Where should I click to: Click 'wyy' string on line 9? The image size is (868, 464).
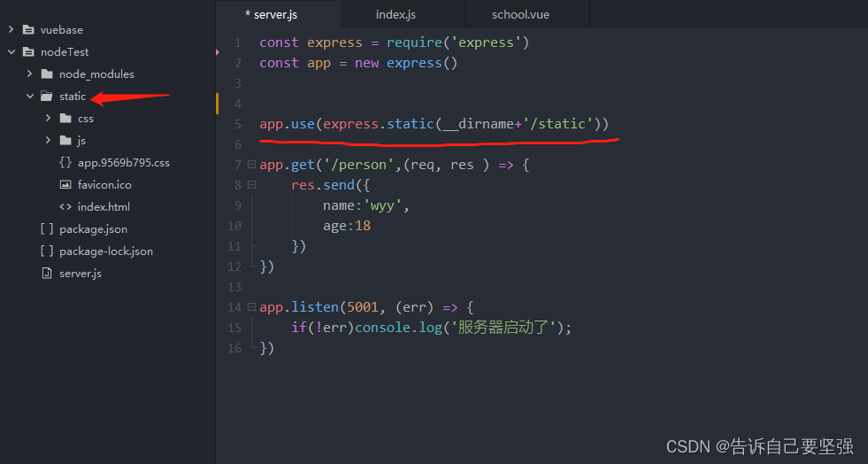[382, 206]
